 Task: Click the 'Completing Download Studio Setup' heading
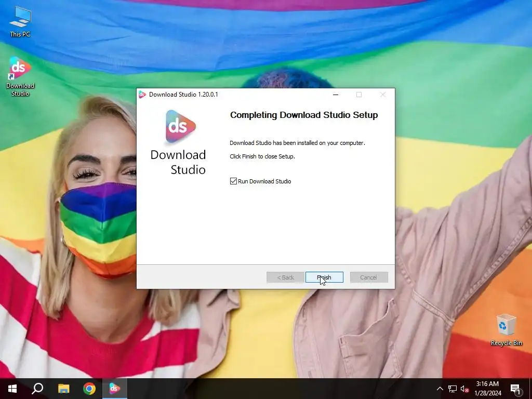point(304,115)
